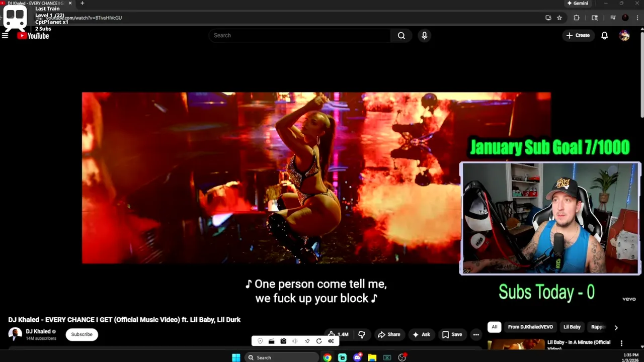Click the install/cast icon in address bar

click(x=548, y=18)
